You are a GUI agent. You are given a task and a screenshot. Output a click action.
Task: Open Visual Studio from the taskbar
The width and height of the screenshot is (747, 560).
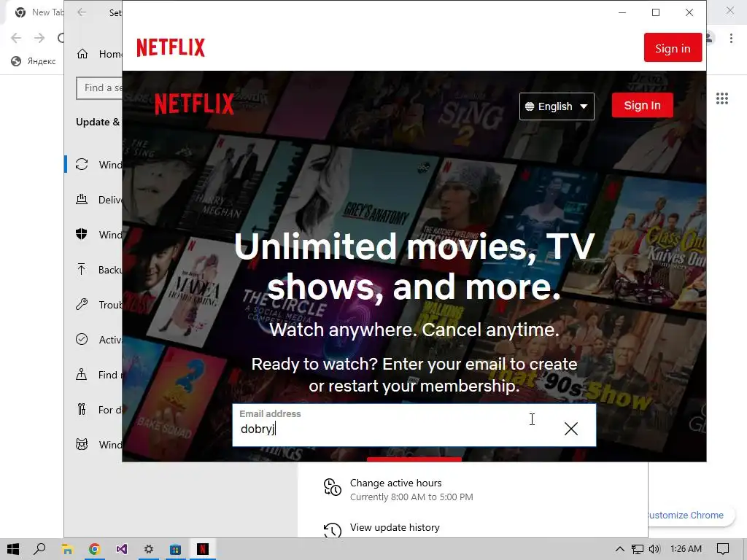[122, 550]
